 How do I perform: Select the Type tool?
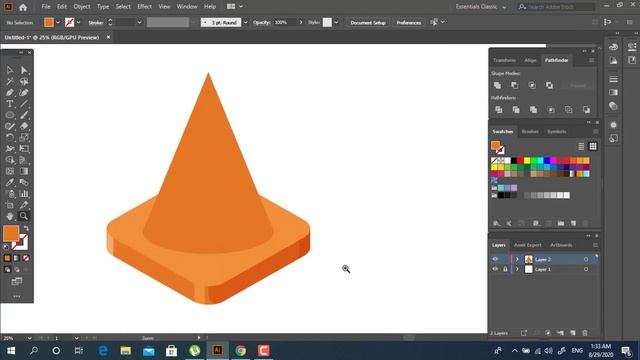coord(10,104)
